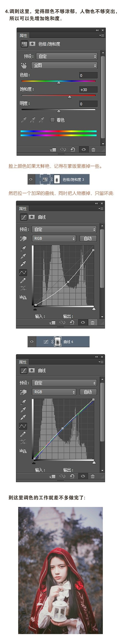Click the 饱和度 value field showing +30

click(88, 90)
